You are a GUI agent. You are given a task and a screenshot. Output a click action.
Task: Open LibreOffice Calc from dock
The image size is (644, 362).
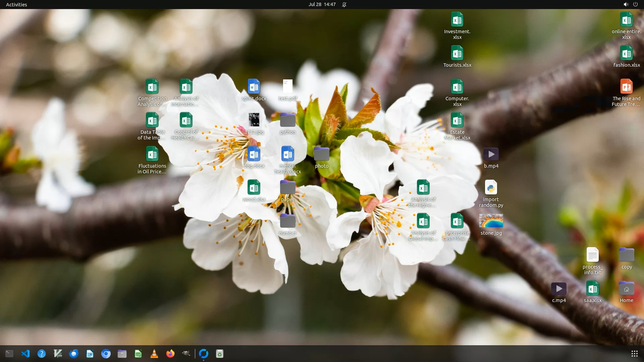[x=138, y=354]
